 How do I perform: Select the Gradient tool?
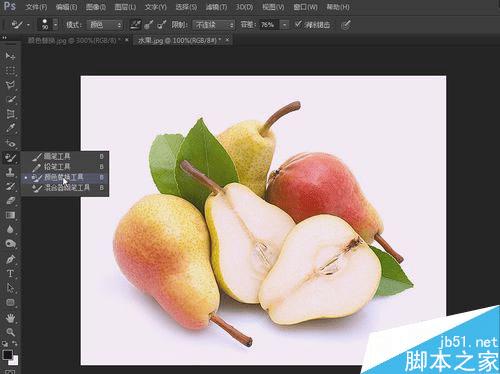[x=10, y=215]
